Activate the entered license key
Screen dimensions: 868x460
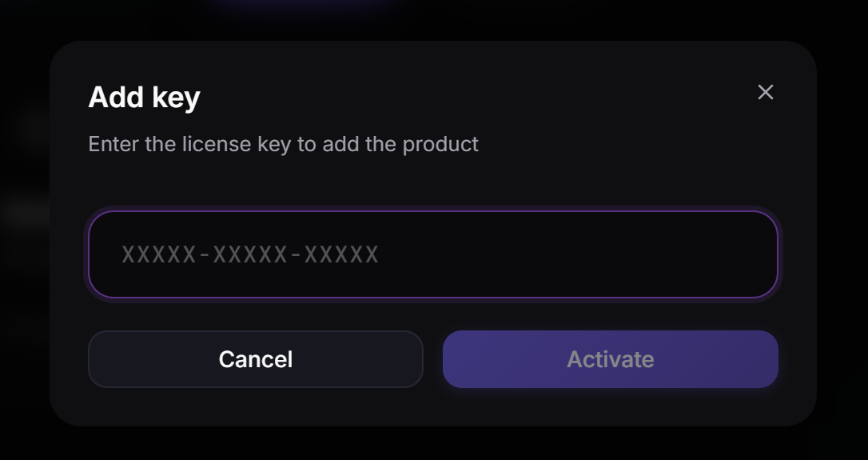tap(610, 359)
